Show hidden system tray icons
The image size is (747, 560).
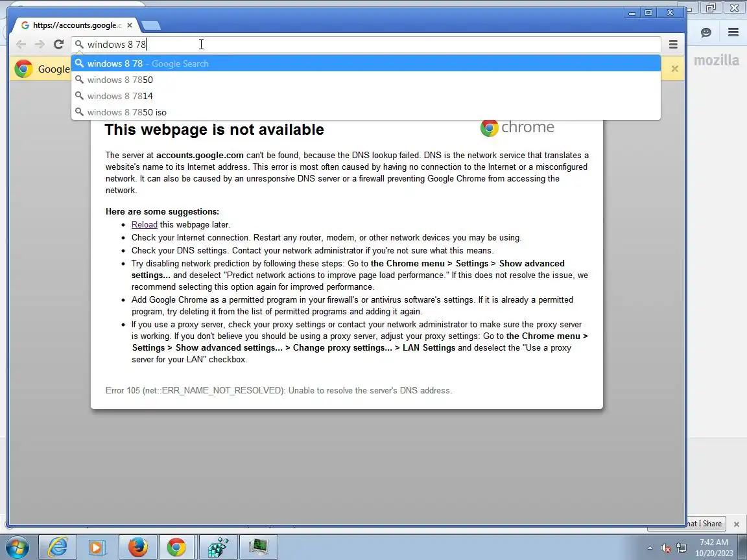click(650, 548)
